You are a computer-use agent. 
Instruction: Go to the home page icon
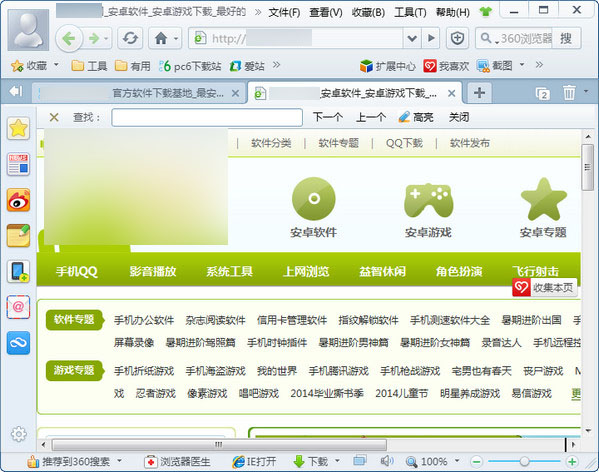[x=161, y=38]
